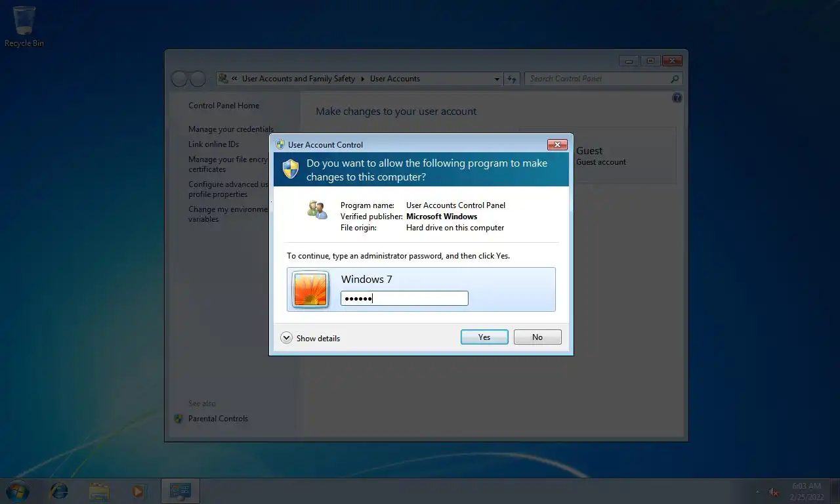Screen dimensions: 840x504
Task: Click the UAC shield icon in header
Action: coord(291,169)
